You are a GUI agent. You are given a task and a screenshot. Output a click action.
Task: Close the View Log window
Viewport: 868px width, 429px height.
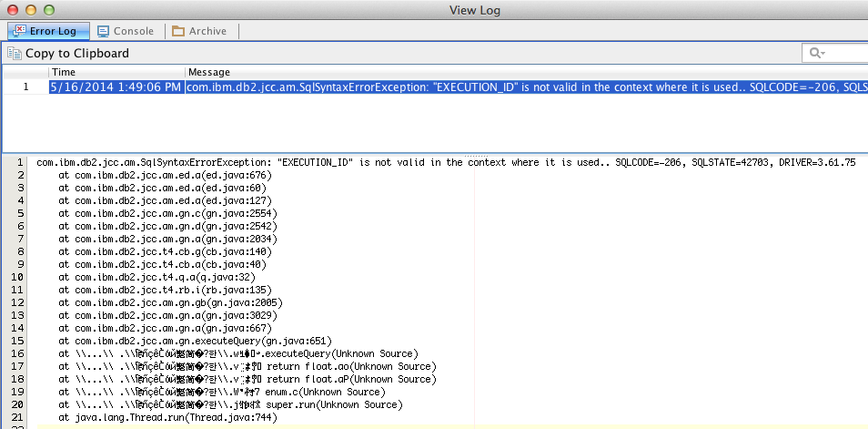click(x=13, y=10)
